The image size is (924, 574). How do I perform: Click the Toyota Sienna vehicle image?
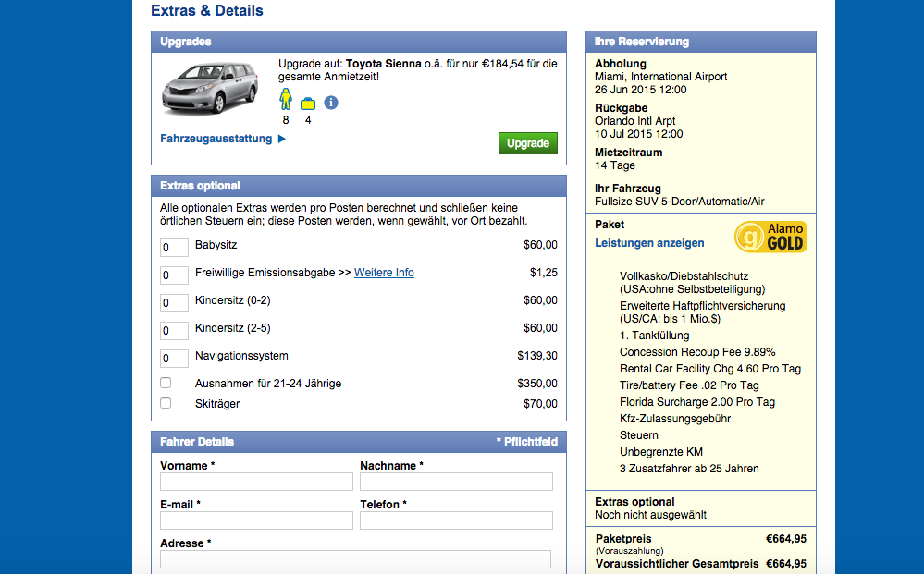coord(209,89)
